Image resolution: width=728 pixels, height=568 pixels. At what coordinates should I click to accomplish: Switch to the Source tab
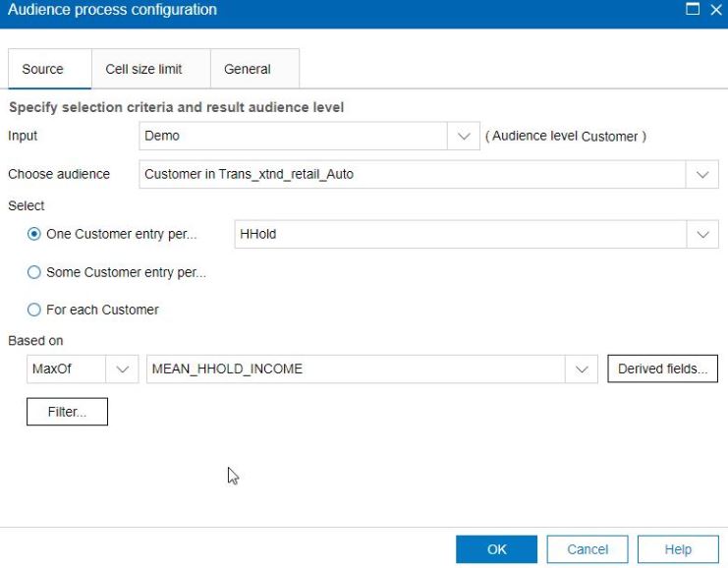click(x=42, y=69)
